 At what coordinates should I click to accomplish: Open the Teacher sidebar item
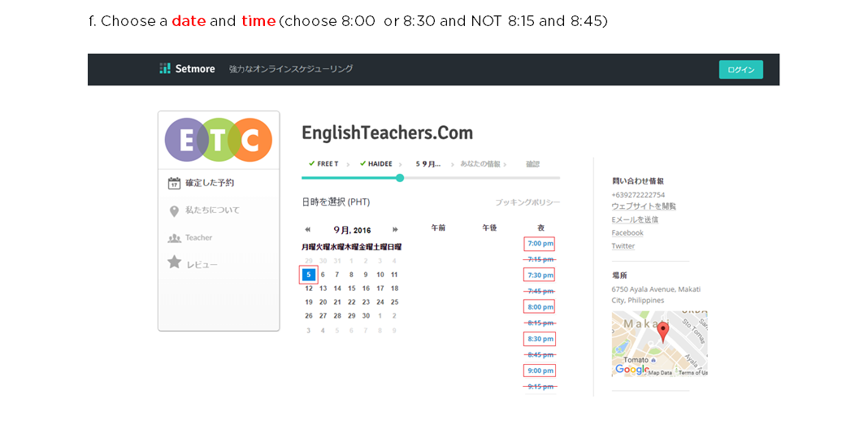pyautogui.click(x=199, y=237)
